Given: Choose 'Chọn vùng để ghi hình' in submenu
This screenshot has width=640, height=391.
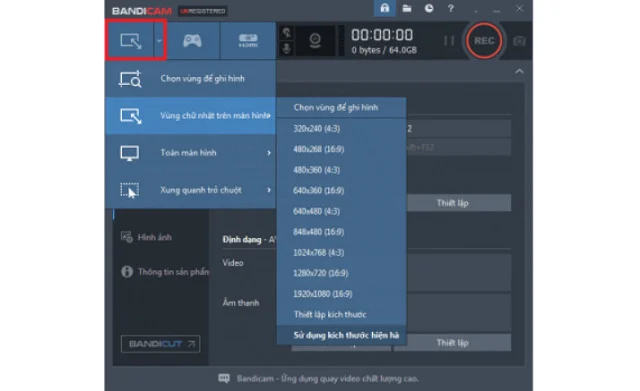Looking at the screenshot, I should pos(342,108).
